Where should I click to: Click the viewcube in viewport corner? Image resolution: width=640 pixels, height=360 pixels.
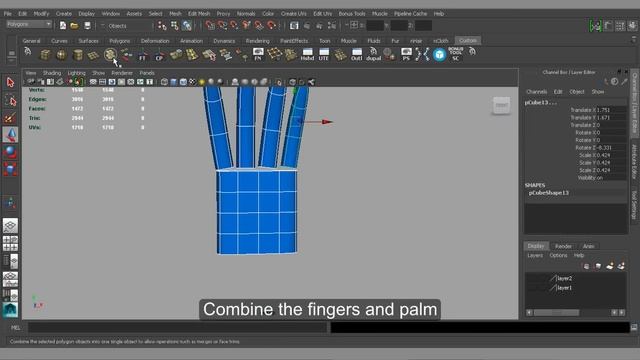point(501,106)
